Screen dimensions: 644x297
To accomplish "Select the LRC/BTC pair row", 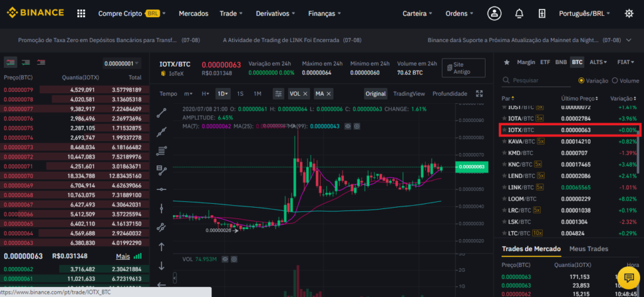I will click(x=570, y=210).
